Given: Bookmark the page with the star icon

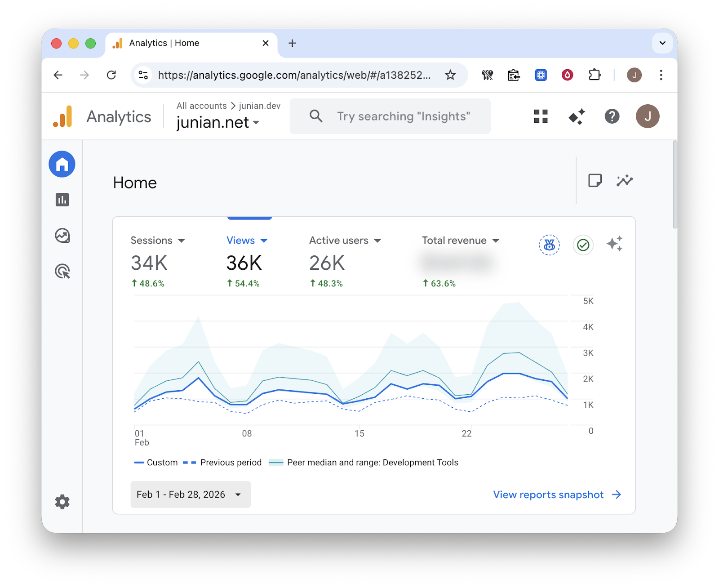Looking at the screenshot, I should pyautogui.click(x=450, y=75).
